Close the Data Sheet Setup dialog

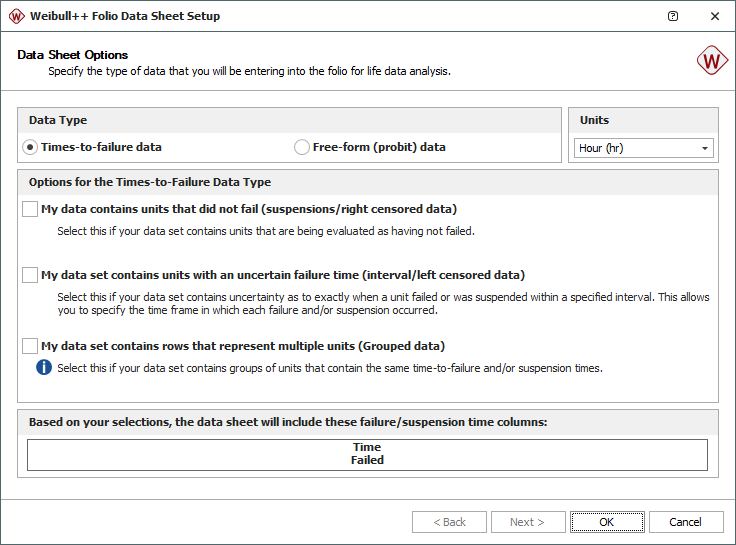tap(714, 16)
